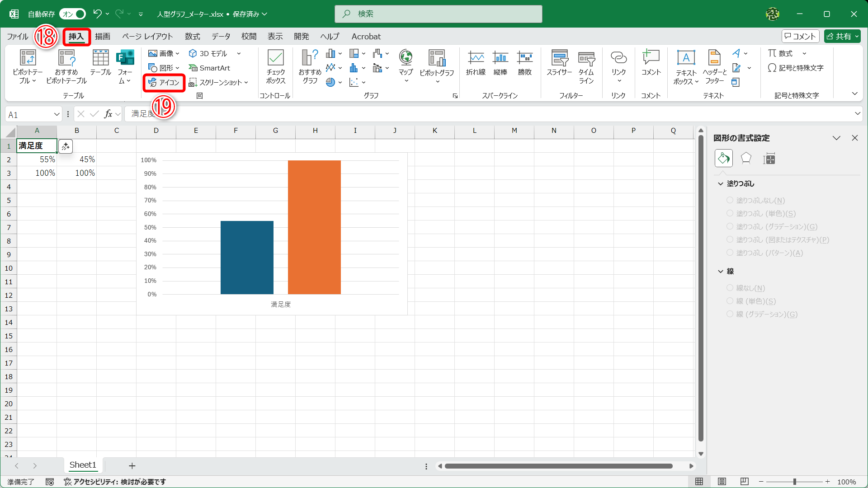Screen dimensions: 868x488
Task: Switch to the 数式 ribbon tab
Action: point(192,37)
